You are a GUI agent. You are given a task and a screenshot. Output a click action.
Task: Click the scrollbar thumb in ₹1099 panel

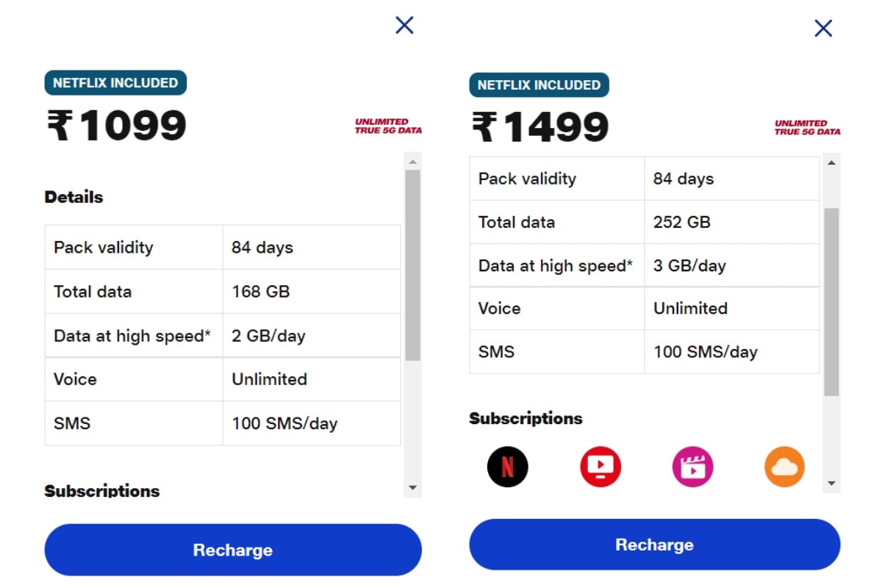tap(412, 265)
